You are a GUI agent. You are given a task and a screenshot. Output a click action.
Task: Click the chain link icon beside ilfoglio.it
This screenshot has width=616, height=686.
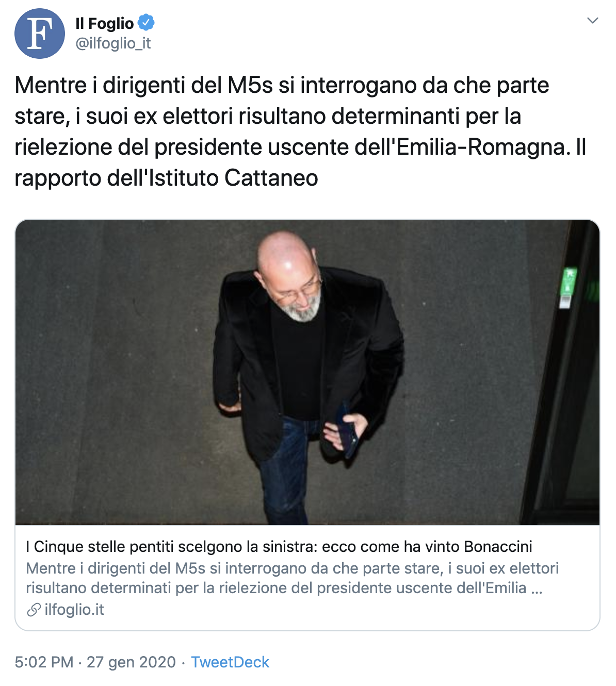(34, 610)
